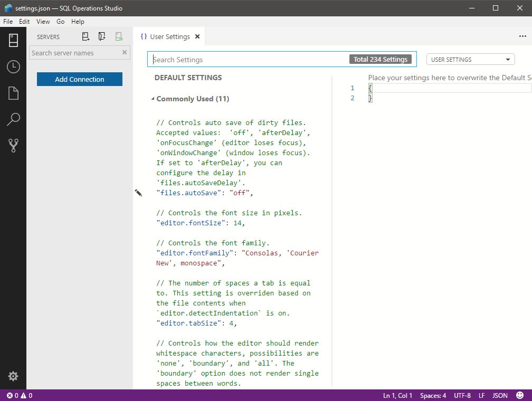Click the errors and warnings status indicator
The width and height of the screenshot is (532, 401).
click(20, 395)
